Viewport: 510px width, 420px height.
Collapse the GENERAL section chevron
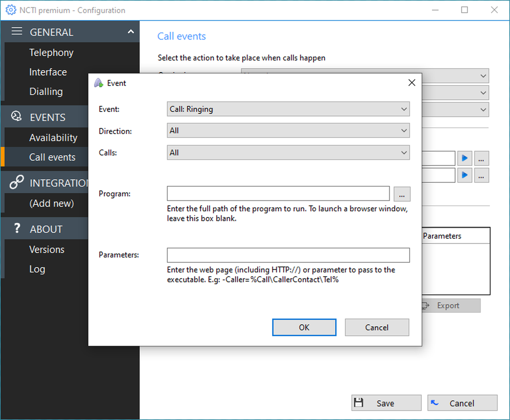131,32
